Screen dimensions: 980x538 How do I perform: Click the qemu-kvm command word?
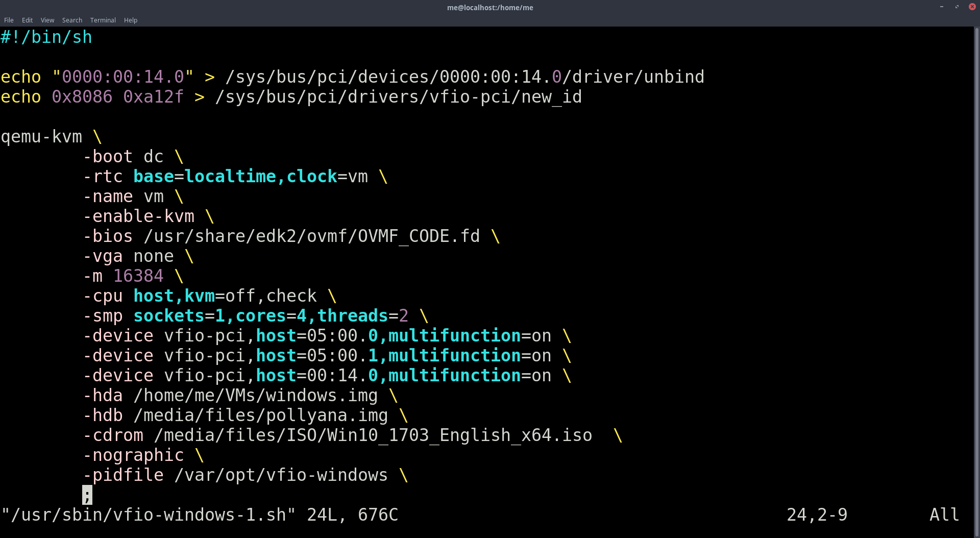point(41,137)
